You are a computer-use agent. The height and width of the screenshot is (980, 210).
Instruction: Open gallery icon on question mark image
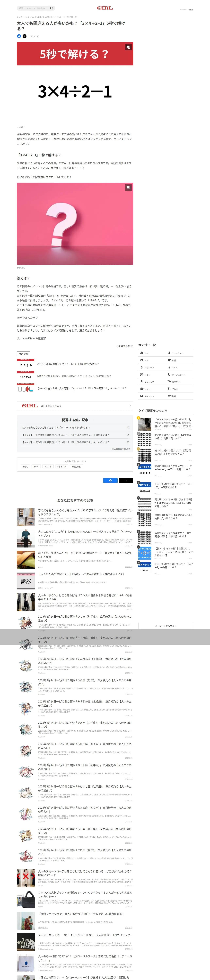(128, 188)
